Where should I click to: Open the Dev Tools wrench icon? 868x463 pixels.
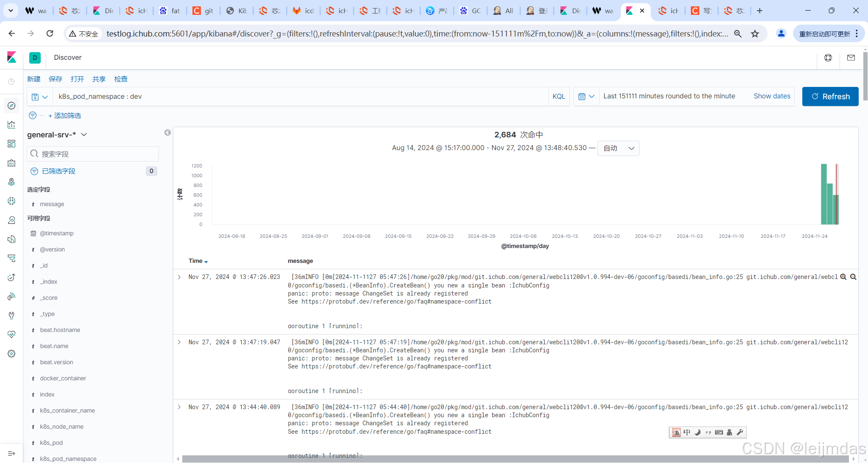[11, 315]
